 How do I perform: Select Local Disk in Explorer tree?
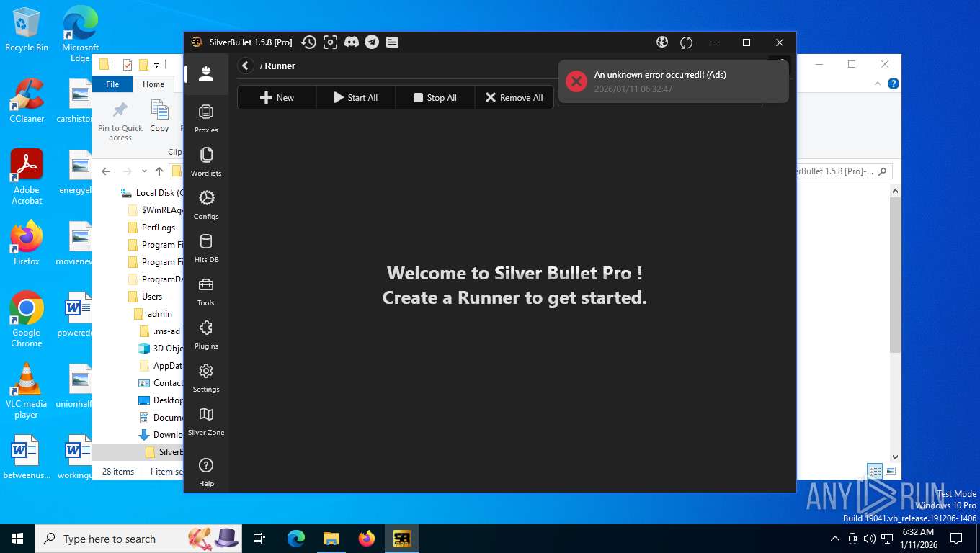(x=152, y=193)
